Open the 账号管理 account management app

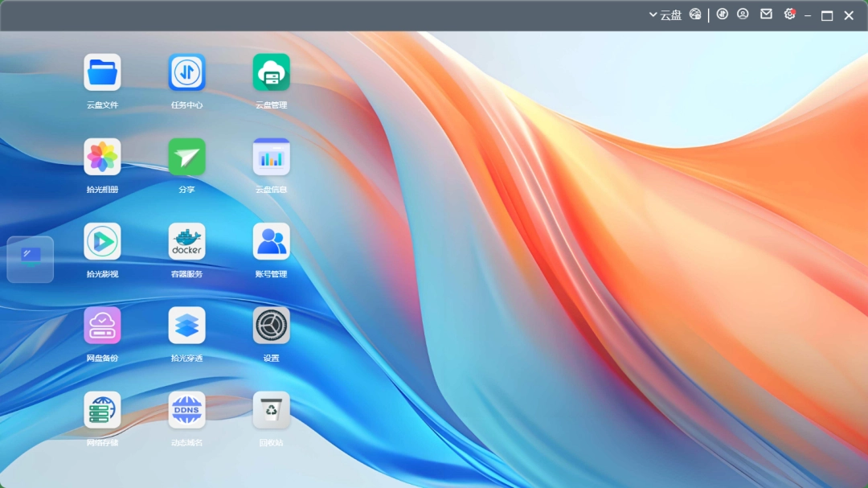[271, 241]
